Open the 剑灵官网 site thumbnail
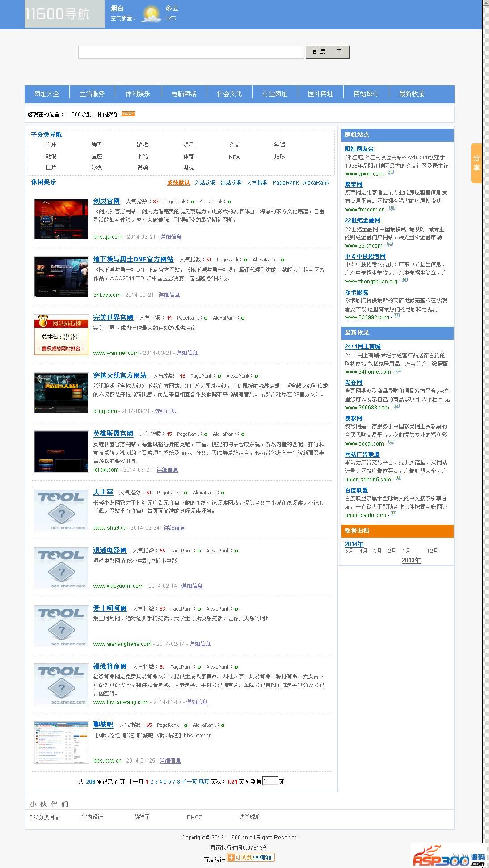 [x=61, y=219]
